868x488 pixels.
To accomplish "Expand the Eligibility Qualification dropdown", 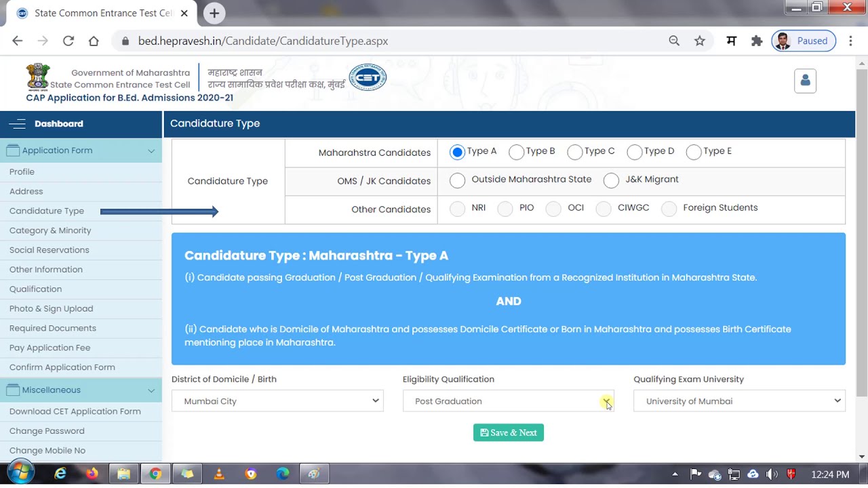I will (508, 401).
